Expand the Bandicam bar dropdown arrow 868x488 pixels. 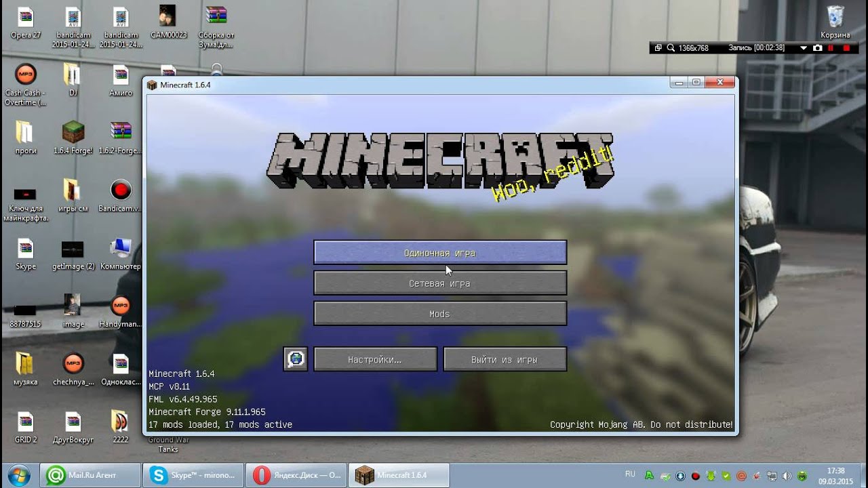(804, 48)
